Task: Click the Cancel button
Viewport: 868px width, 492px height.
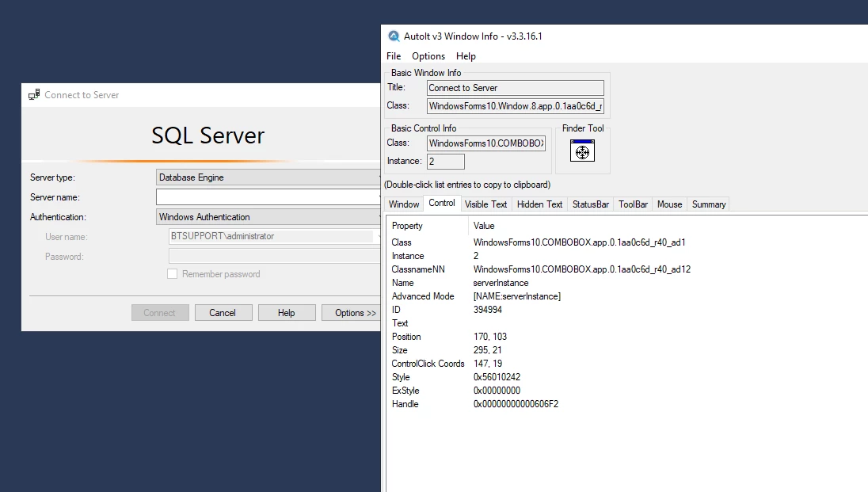Action: (223, 312)
